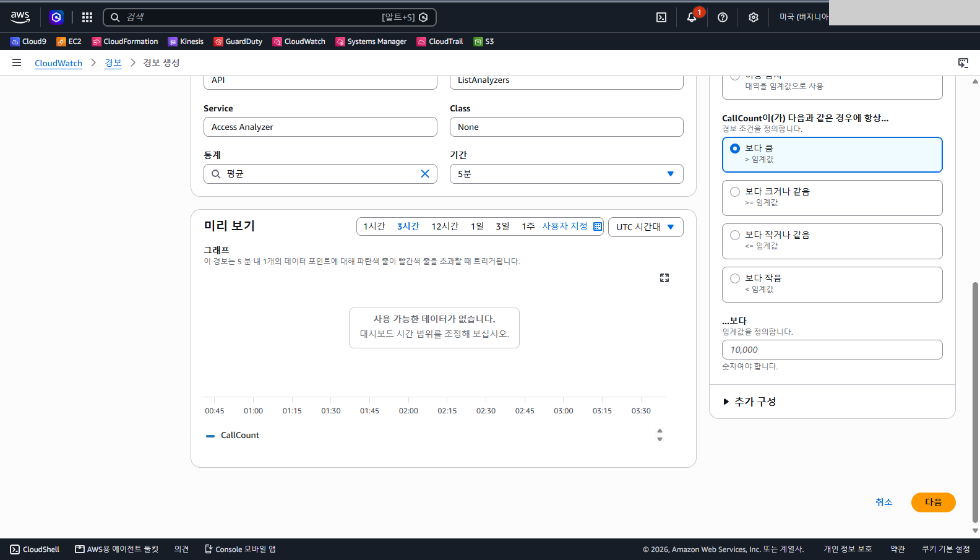Expand the preview graph to fullscreen
980x560 pixels.
pyautogui.click(x=664, y=278)
